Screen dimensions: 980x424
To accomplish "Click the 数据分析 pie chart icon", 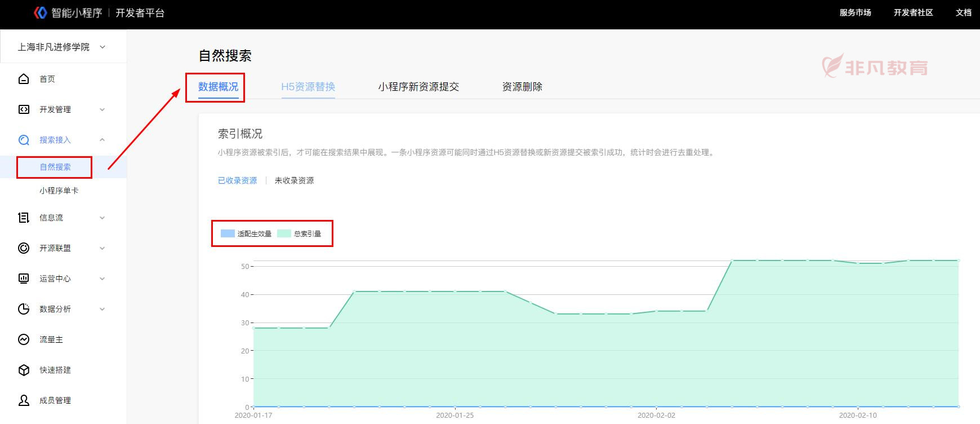I will (24, 309).
